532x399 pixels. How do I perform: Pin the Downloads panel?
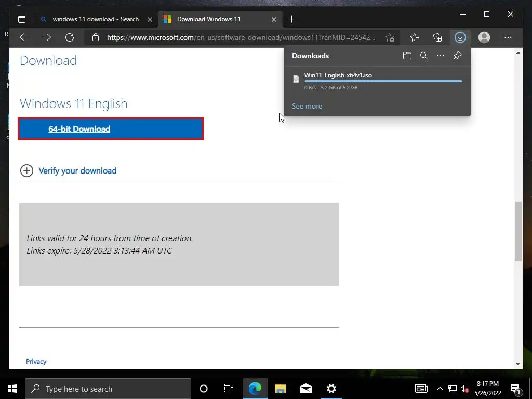[457, 55]
